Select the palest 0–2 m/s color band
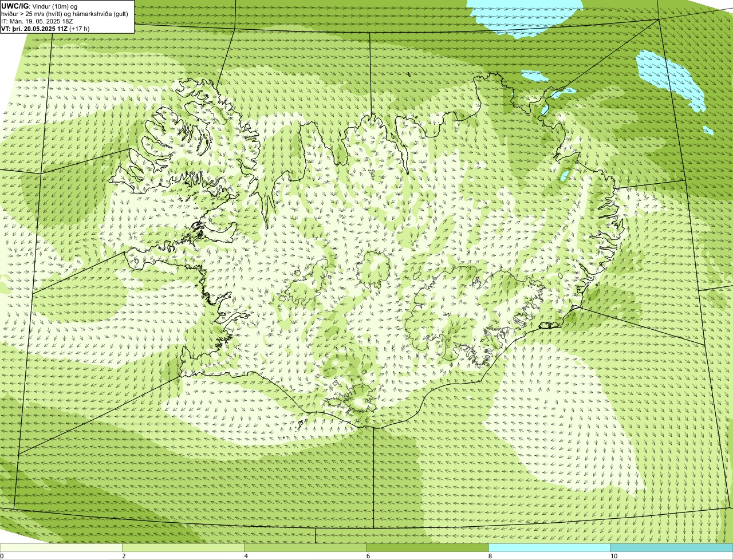 (x=61, y=548)
